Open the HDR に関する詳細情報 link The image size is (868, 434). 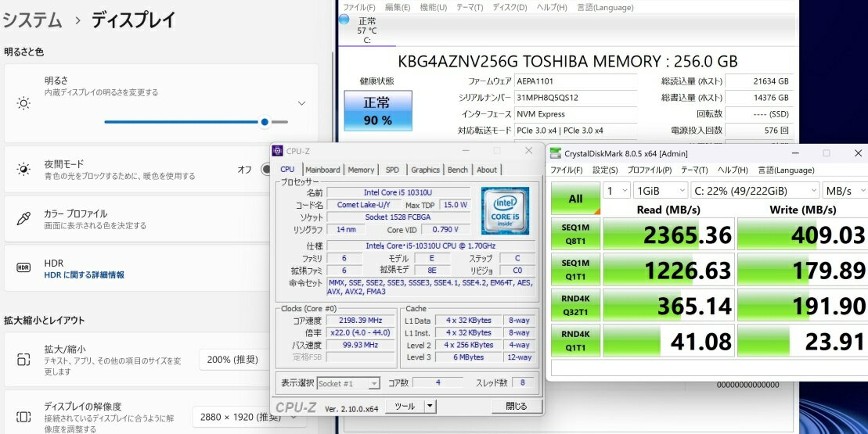(84, 275)
